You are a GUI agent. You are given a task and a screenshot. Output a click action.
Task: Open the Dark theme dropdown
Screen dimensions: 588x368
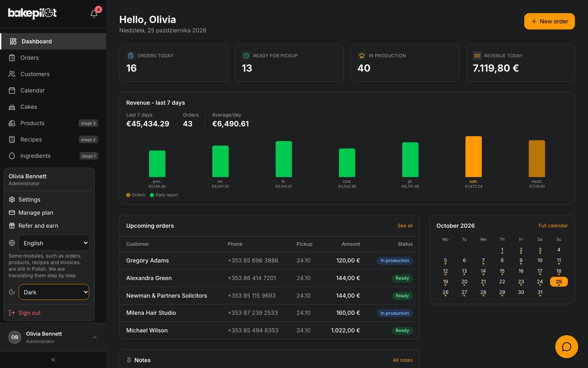[x=54, y=292]
